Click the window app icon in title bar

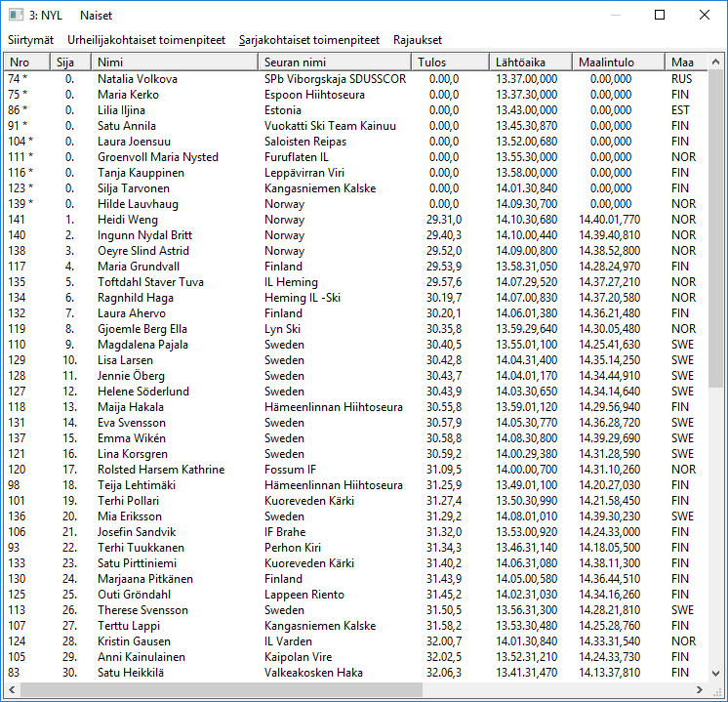(x=16, y=15)
